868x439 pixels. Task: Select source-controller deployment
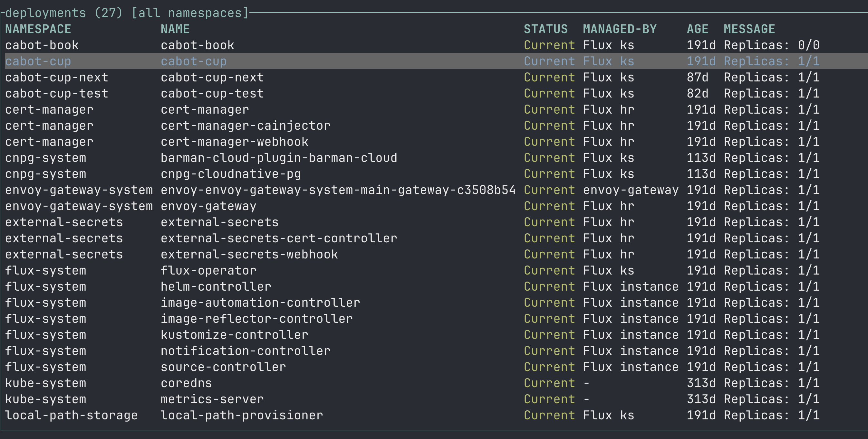(223, 367)
